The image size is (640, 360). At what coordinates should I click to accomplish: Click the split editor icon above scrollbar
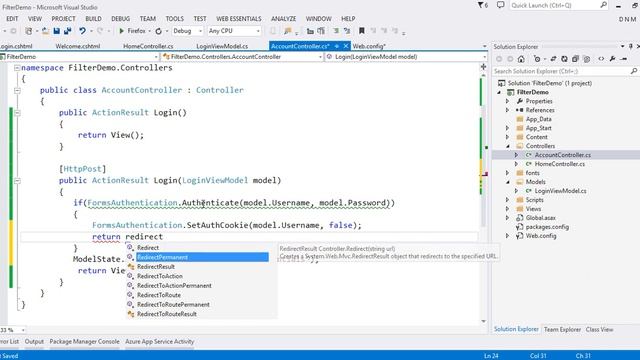click(x=484, y=67)
